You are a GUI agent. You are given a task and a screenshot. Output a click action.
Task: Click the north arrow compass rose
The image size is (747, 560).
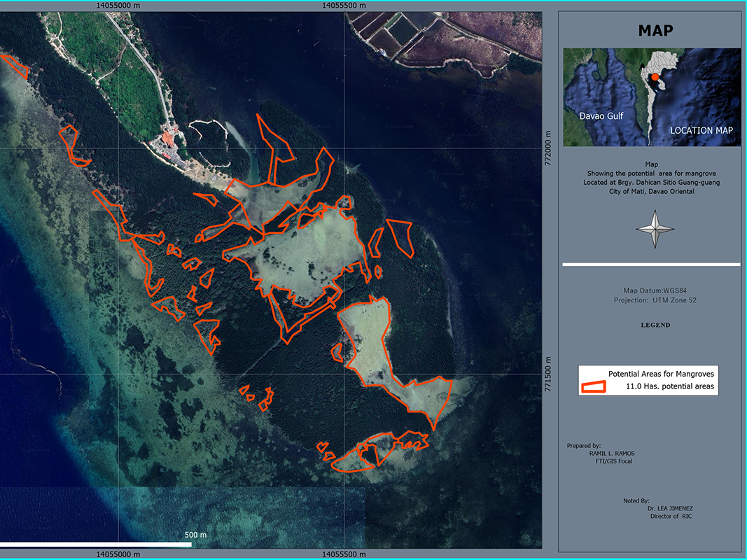tap(655, 230)
